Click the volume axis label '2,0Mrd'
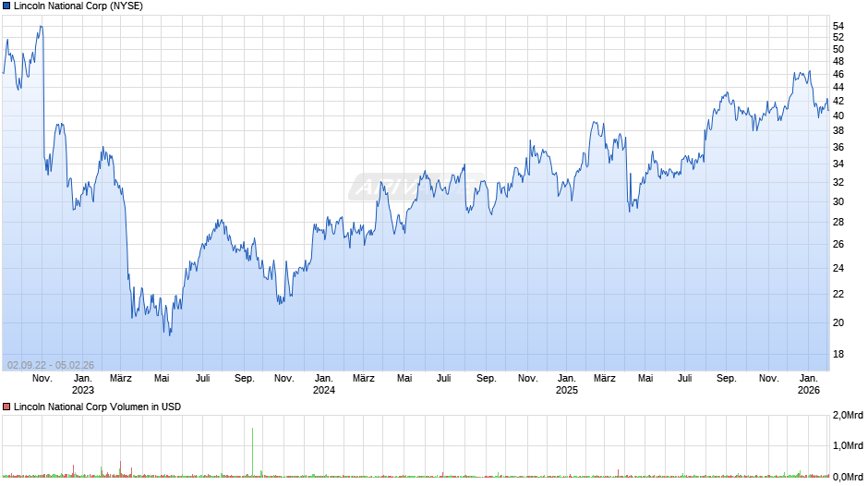 848,416
